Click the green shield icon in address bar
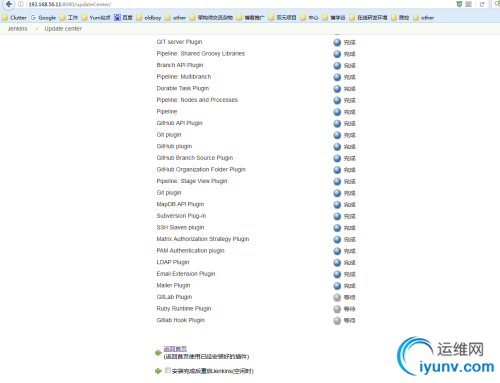The width and height of the screenshot is (500, 383). 459,4
